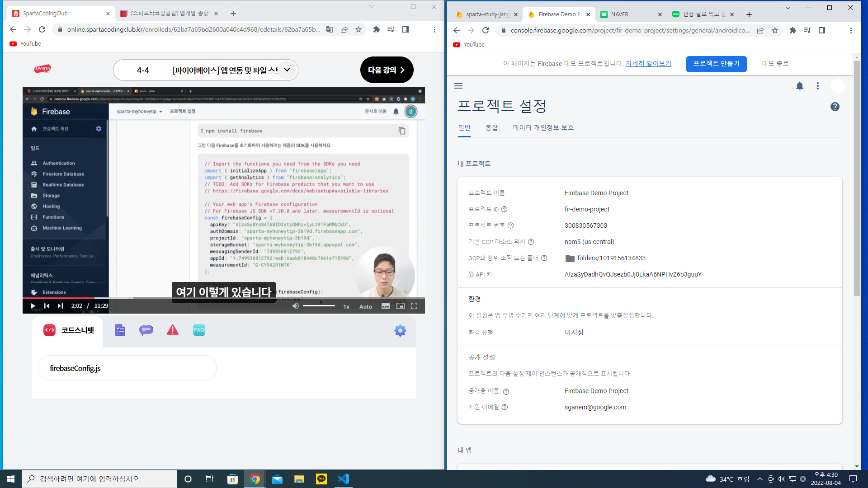Viewport: 868px width, 488px height.
Task: Open media control icon in Firebase Chrome
Action: click(807, 30)
